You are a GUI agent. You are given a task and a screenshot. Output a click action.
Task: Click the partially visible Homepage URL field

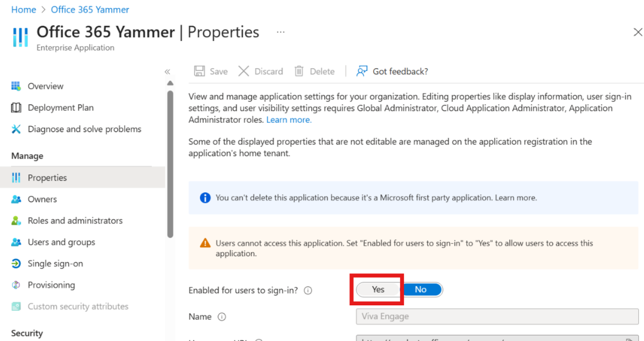coord(497,338)
